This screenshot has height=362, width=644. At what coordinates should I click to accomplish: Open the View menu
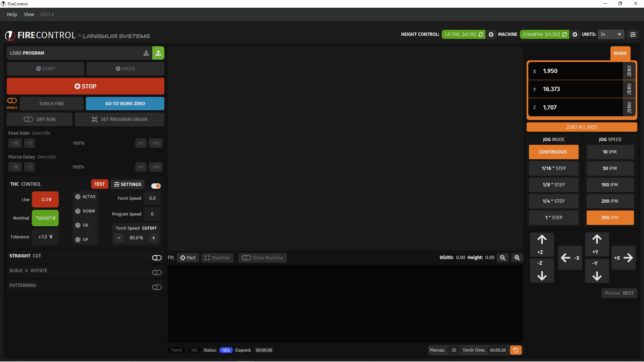tap(29, 14)
